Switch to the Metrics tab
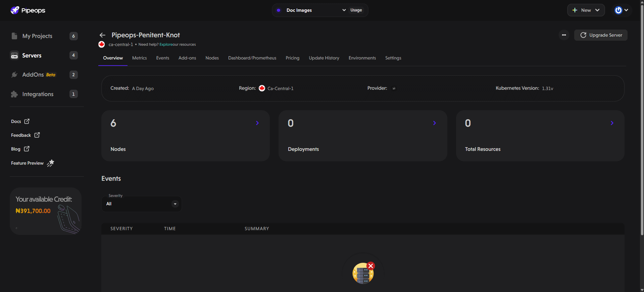Image resolution: width=644 pixels, height=292 pixels. (x=139, y=58)
